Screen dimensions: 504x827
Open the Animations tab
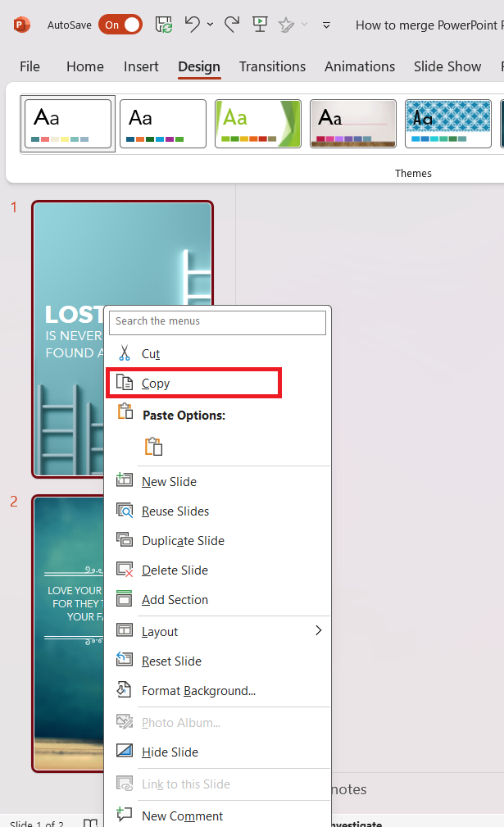tap(360, 66)
